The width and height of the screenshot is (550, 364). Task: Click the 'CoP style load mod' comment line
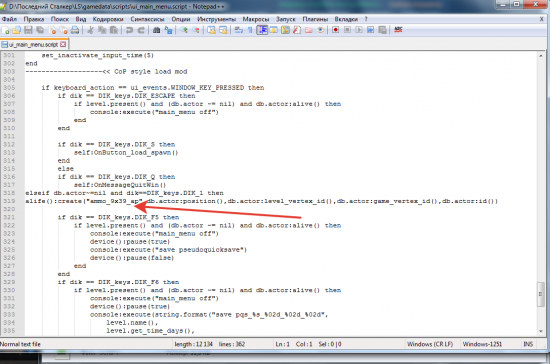click(106, 72)
